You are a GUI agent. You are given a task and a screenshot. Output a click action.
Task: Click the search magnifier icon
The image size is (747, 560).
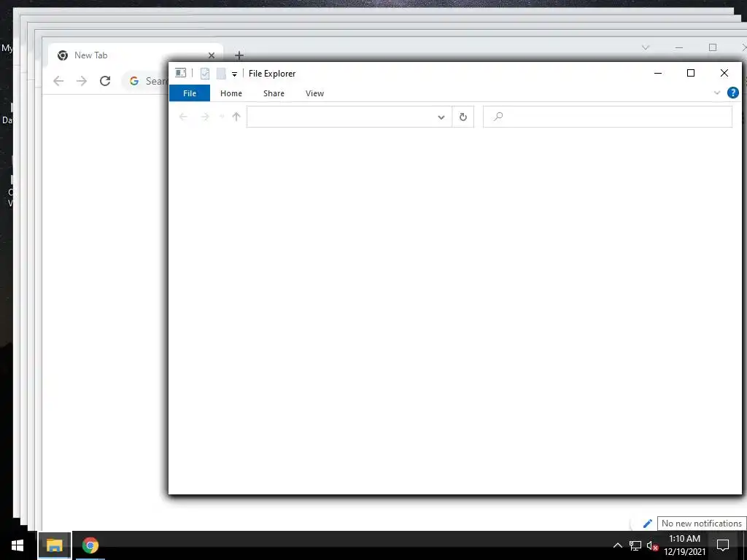498,117
